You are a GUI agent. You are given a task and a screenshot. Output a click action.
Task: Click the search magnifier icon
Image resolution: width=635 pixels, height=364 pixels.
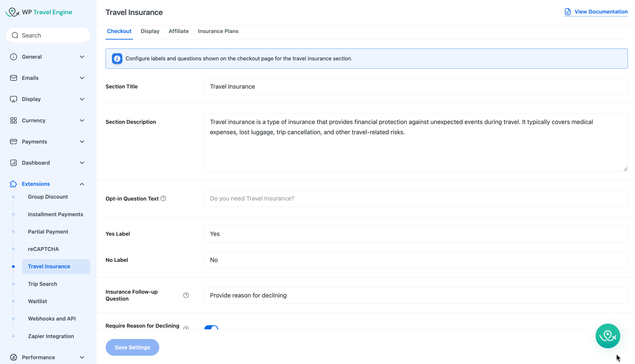click(15, 35)
